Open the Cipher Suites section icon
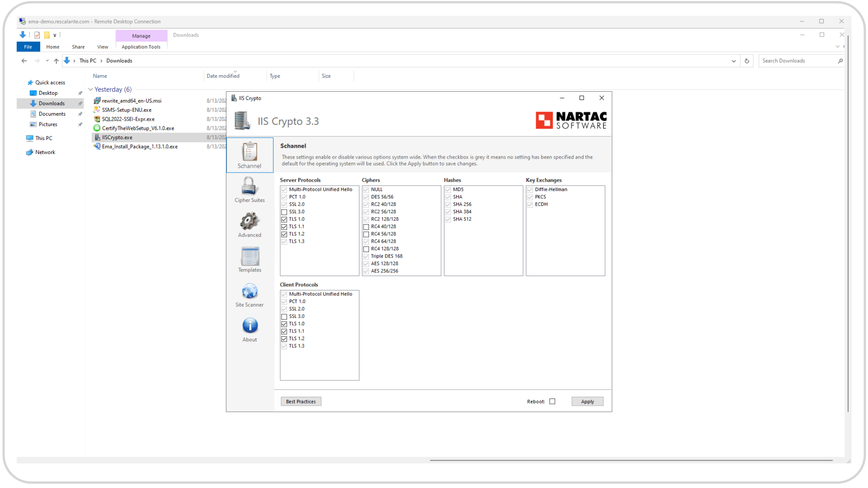 [x=250, y=186]
